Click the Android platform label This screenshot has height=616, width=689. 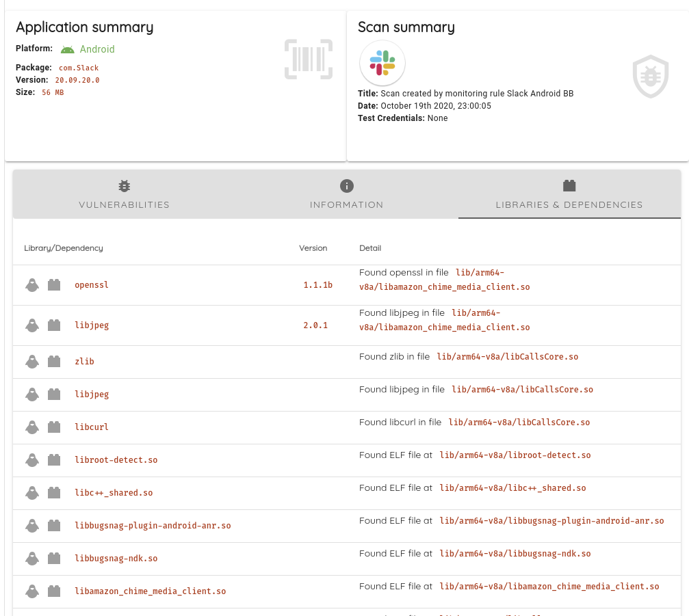click(x=97, y=49)
